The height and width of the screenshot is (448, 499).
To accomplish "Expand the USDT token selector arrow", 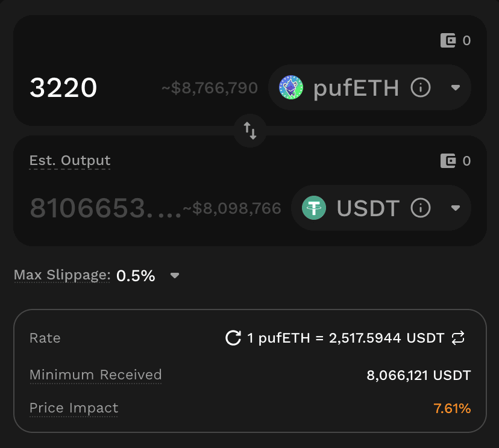I will (456, 208).
